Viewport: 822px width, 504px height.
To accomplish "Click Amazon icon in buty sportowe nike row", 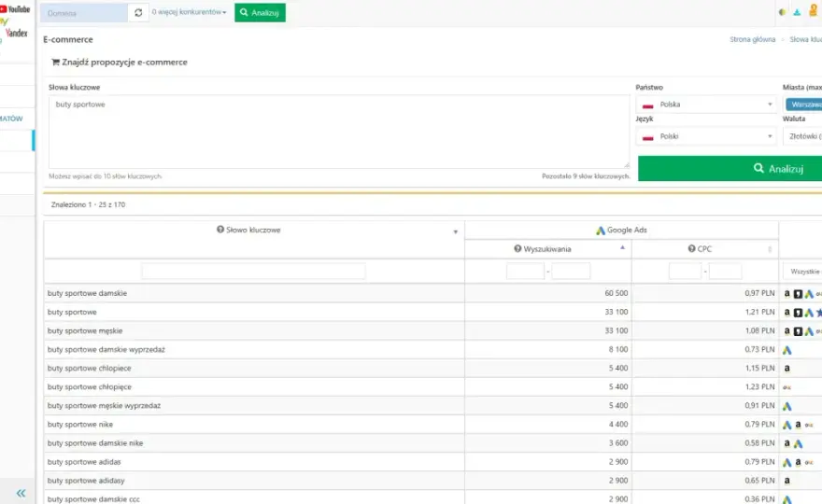I will coord(798,425).
